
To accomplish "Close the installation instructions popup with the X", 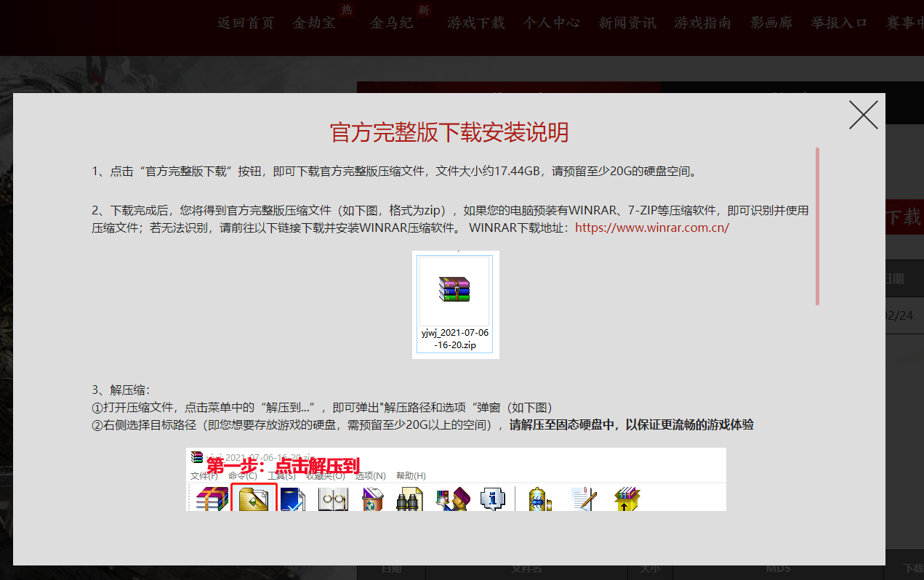I will point(863,115).
